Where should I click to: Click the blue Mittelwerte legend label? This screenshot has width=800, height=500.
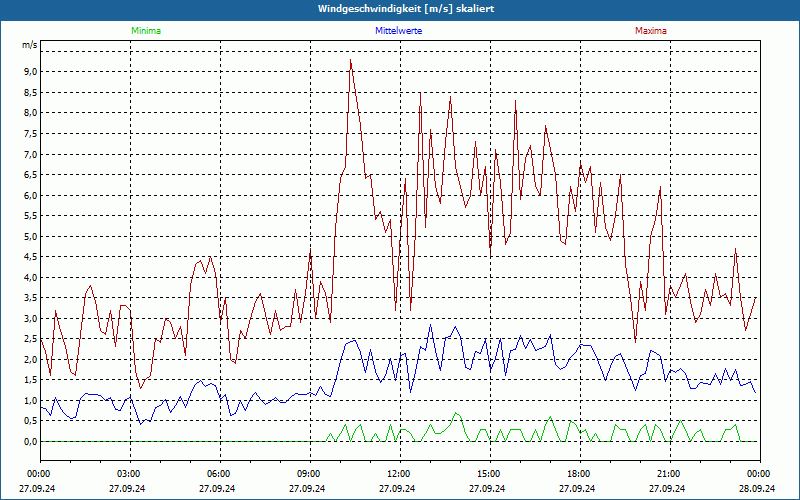[398, 31]
